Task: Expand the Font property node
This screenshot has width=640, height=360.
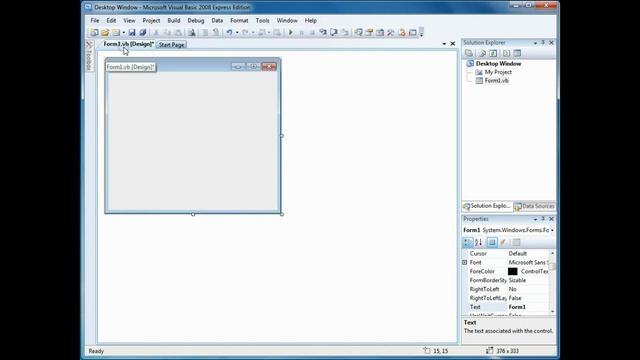Action: (464, 262)
